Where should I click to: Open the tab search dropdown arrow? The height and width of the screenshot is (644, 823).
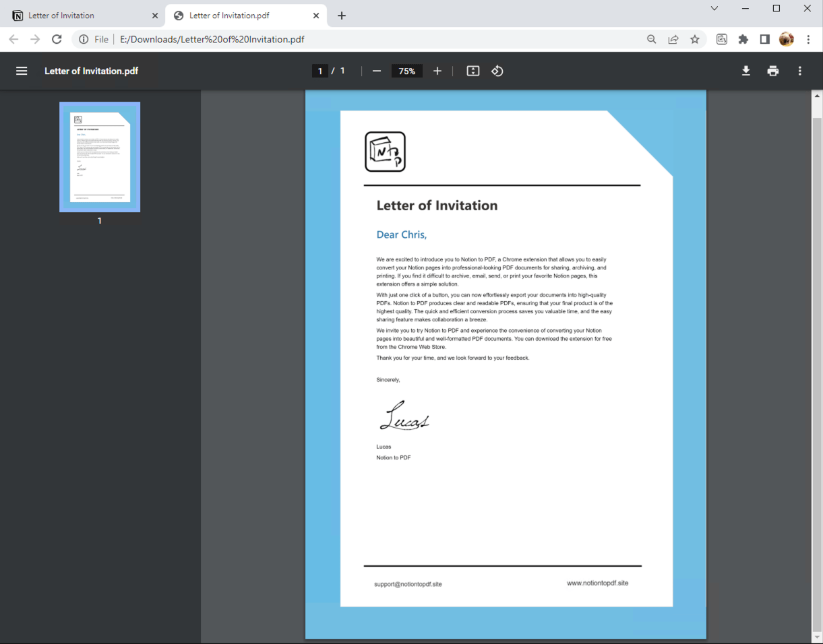[714, 8]
